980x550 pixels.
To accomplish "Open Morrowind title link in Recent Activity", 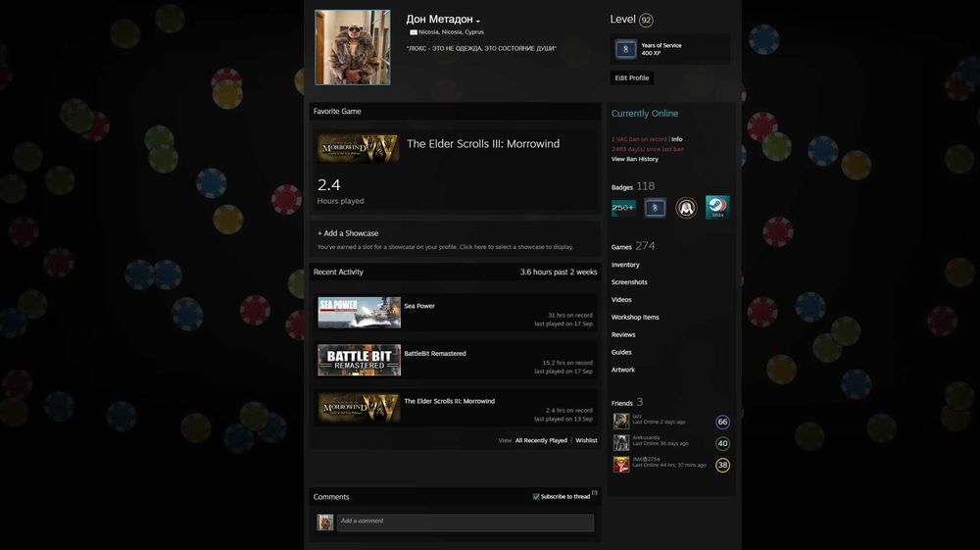I will (x=450, y=401).
